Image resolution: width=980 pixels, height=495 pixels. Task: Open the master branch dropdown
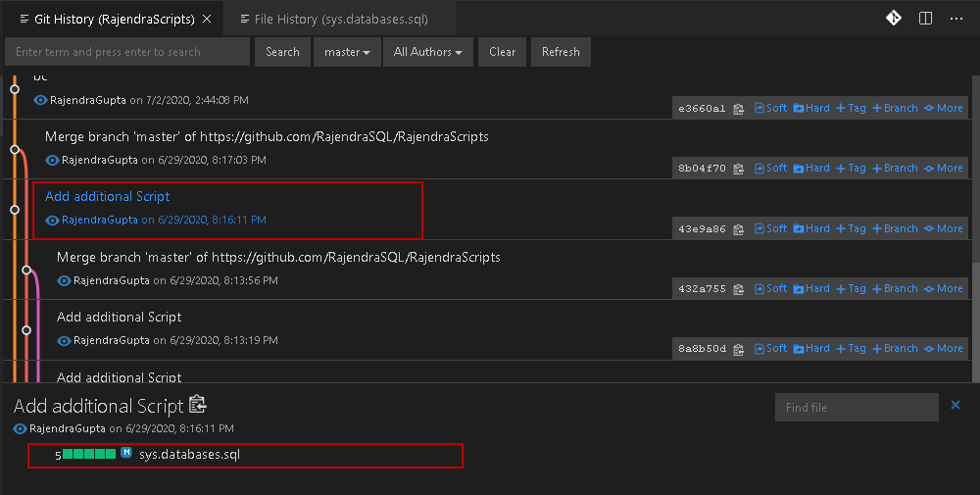pos(347,52)
